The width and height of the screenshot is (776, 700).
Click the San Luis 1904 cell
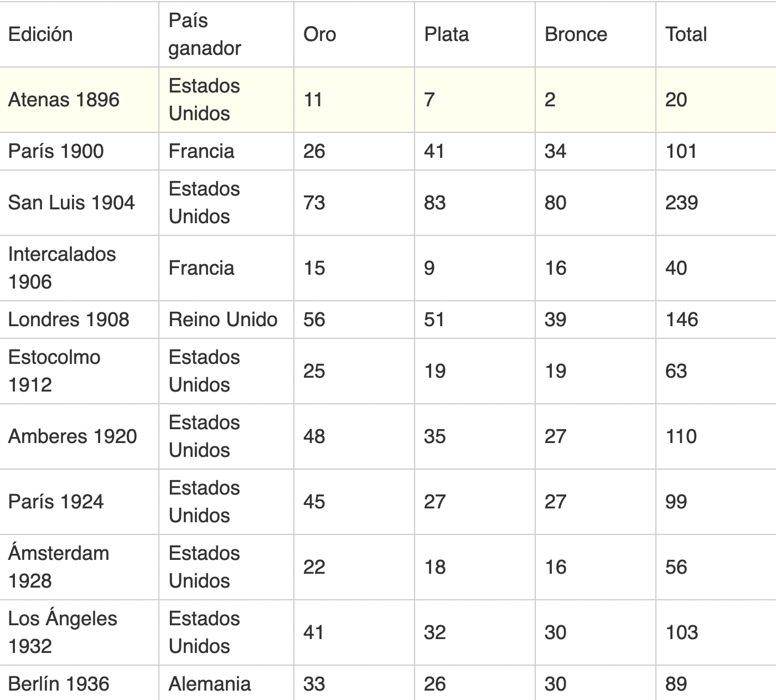(x=79, y=203)
